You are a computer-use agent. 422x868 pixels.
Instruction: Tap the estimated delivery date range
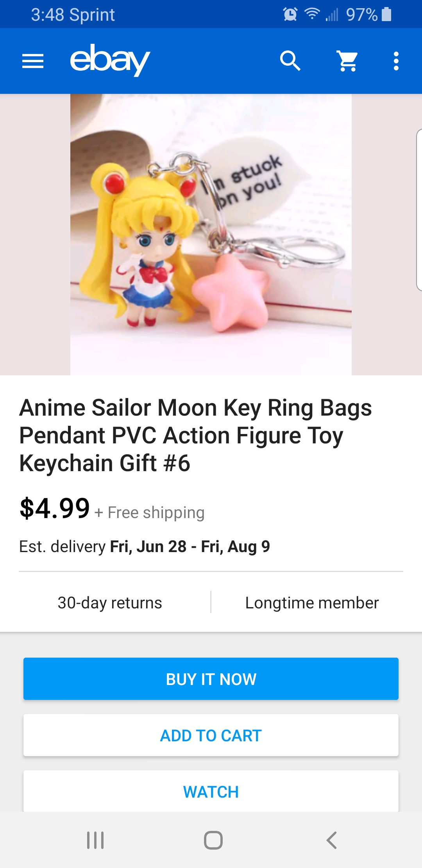coord(190,546)
